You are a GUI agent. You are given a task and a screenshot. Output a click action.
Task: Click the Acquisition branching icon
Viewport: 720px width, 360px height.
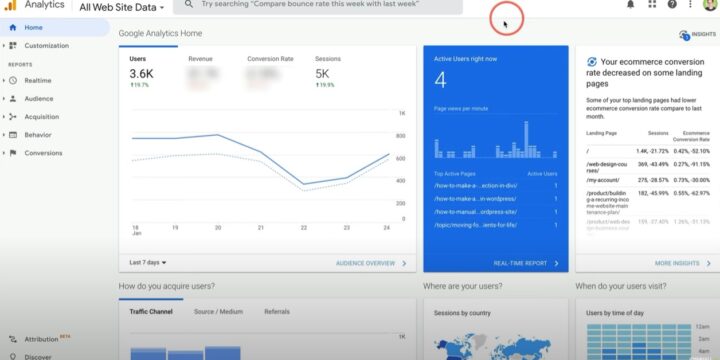point(13,117)
